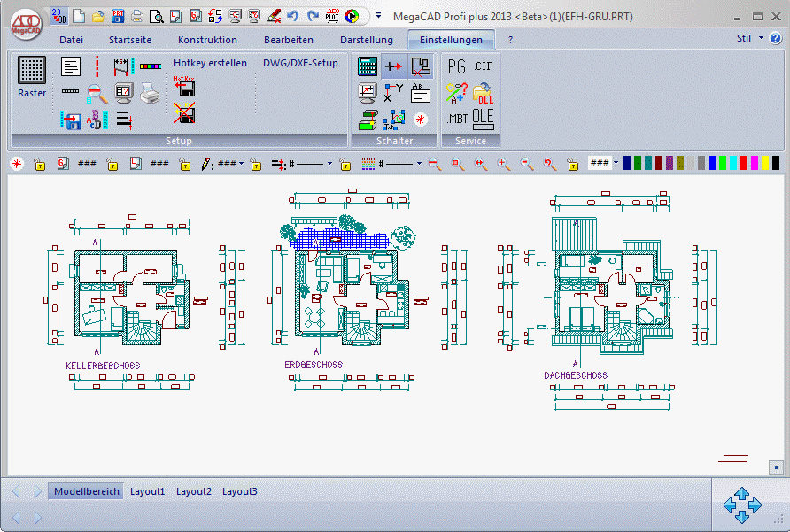Toggle the X-Y coordinate switch
The height and width of the screenshot is (532, 790).
pos(393,93)
